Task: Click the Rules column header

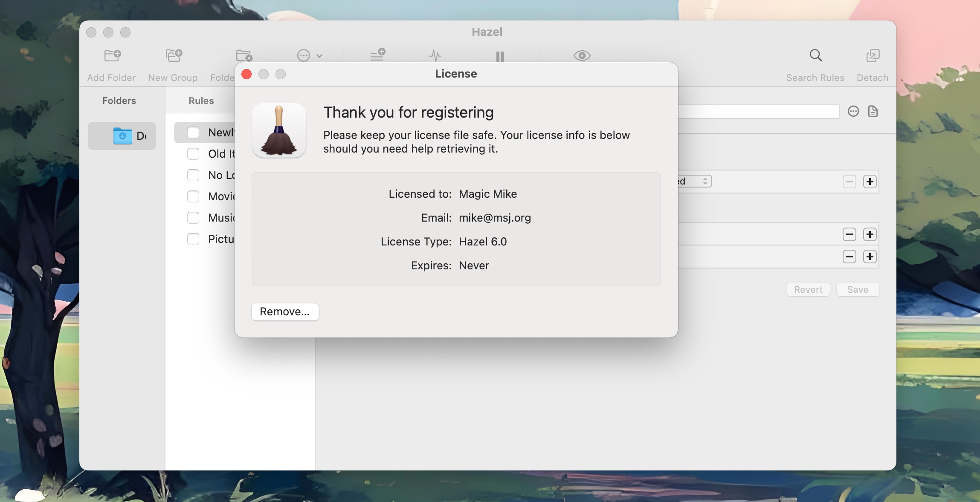Action: tap(201, 101)
